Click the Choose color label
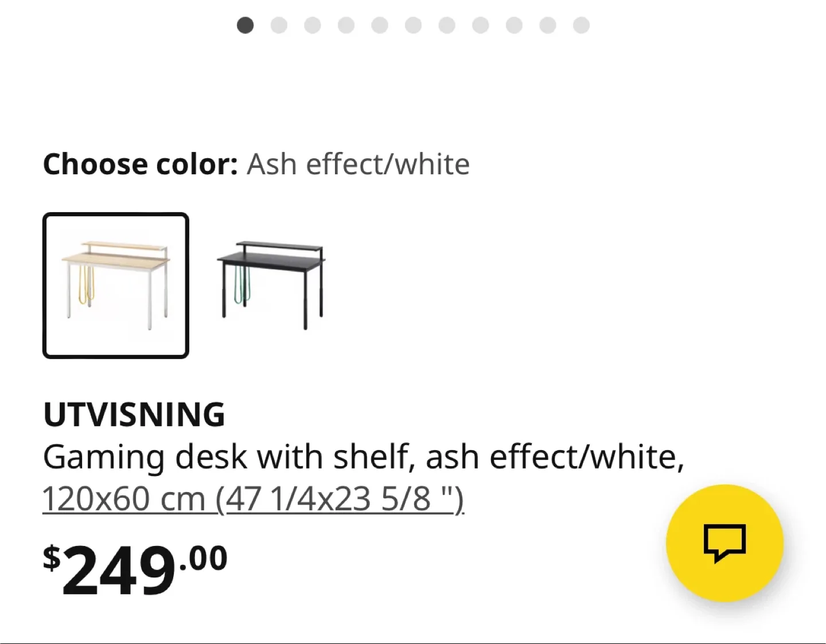 [x=140, y=165]
